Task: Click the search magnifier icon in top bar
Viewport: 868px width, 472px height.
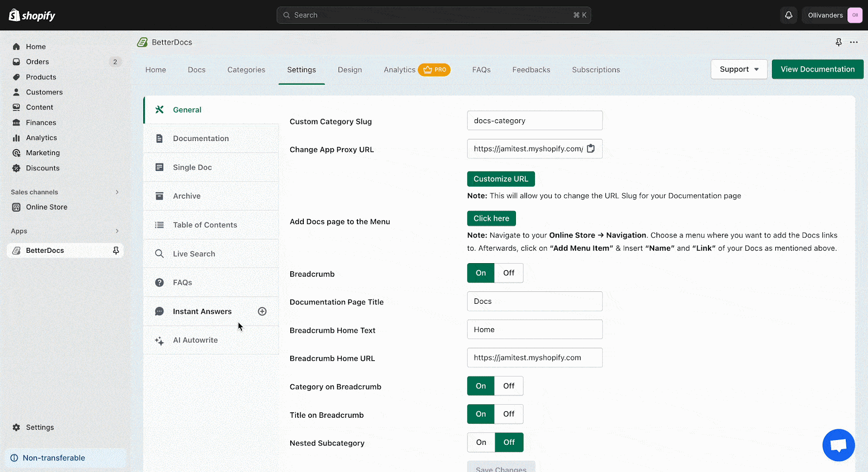Action: [x=286, y=15]
